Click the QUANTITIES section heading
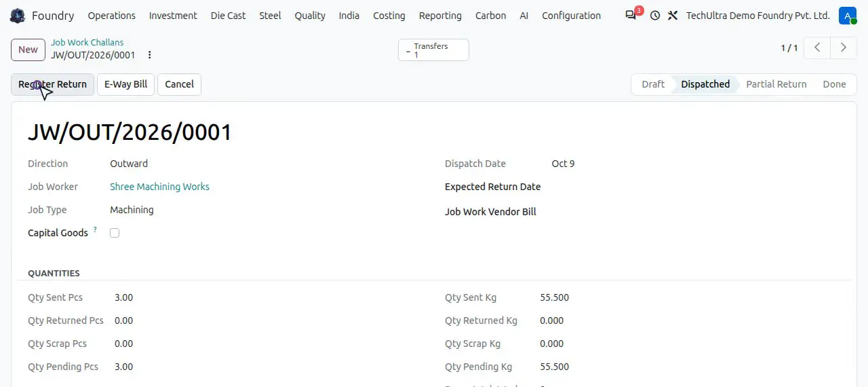This screenshot has width=868, height=387. coord(54,273)
